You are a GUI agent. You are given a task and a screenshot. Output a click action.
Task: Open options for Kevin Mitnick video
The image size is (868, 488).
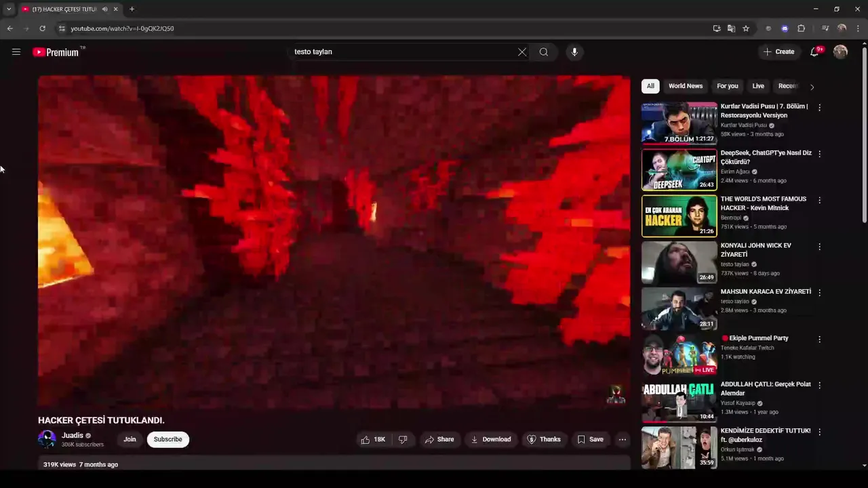point(819,200)
